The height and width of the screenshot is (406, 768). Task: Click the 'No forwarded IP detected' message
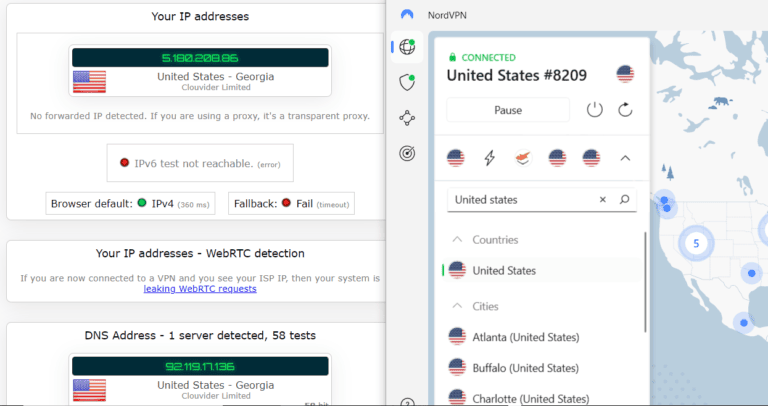point(200,116)
